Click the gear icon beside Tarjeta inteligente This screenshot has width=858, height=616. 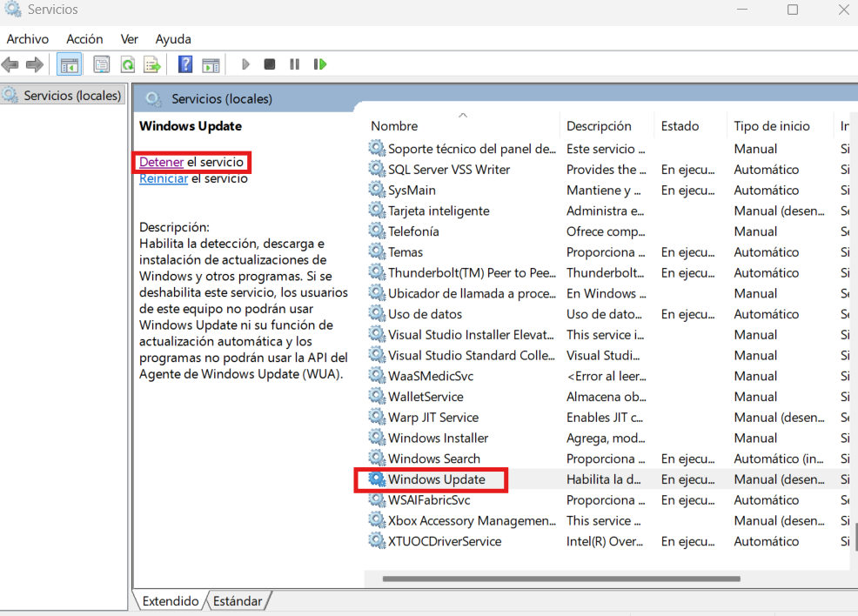(377, 211)
